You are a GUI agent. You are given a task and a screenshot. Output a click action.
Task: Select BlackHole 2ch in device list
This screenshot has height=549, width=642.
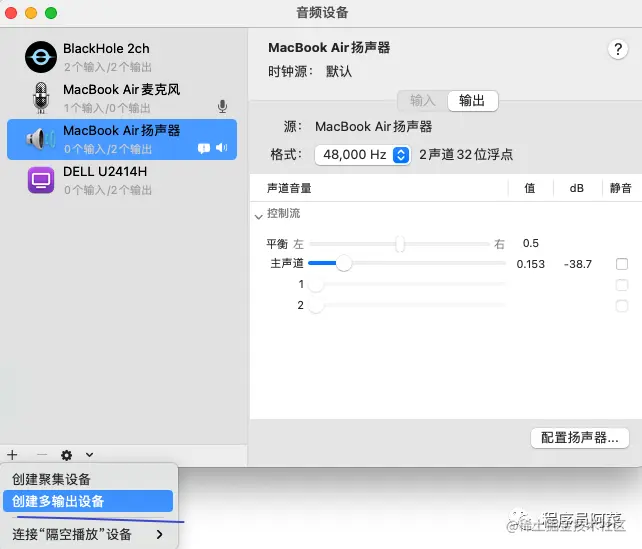pos(122,57)
